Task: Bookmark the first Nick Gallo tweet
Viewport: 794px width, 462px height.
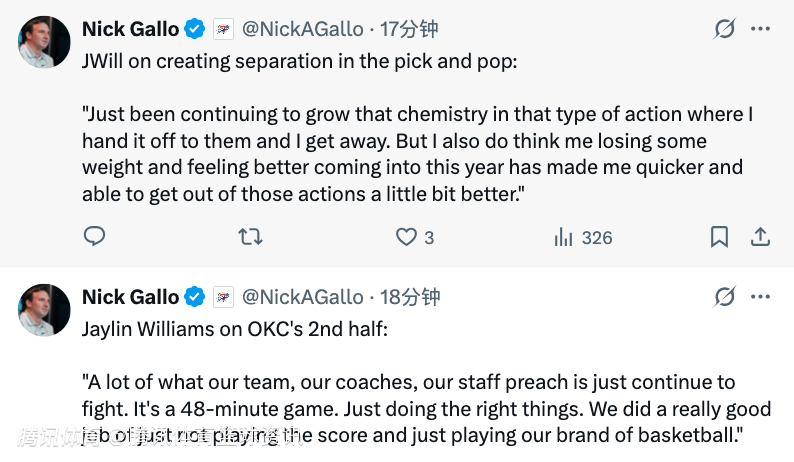Action: click(x=719, y=237)
